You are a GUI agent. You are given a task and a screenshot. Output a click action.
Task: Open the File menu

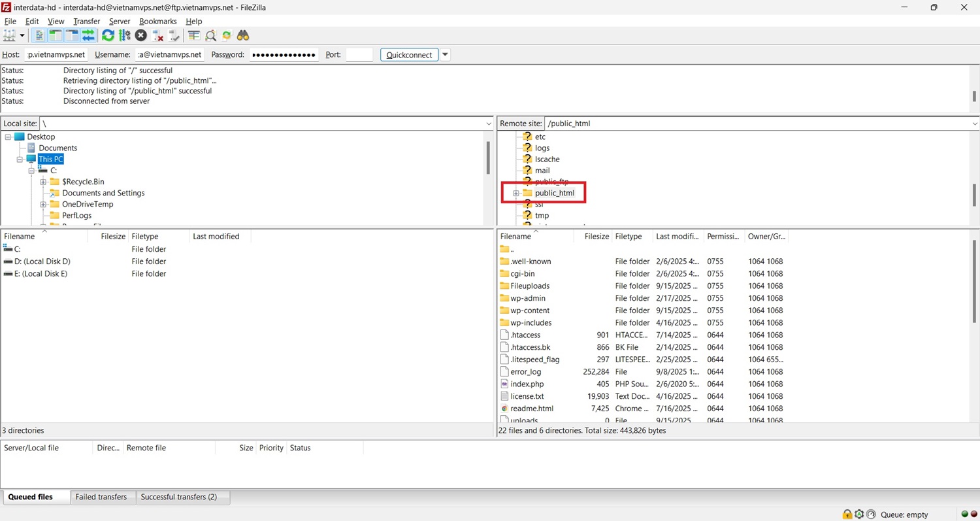point(10,22)
